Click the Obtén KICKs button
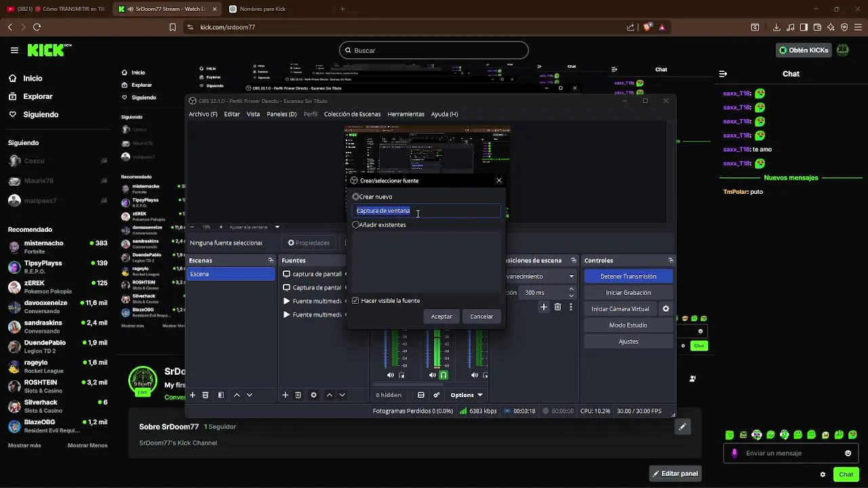The image size is (868, 488). tap(804, 50)
